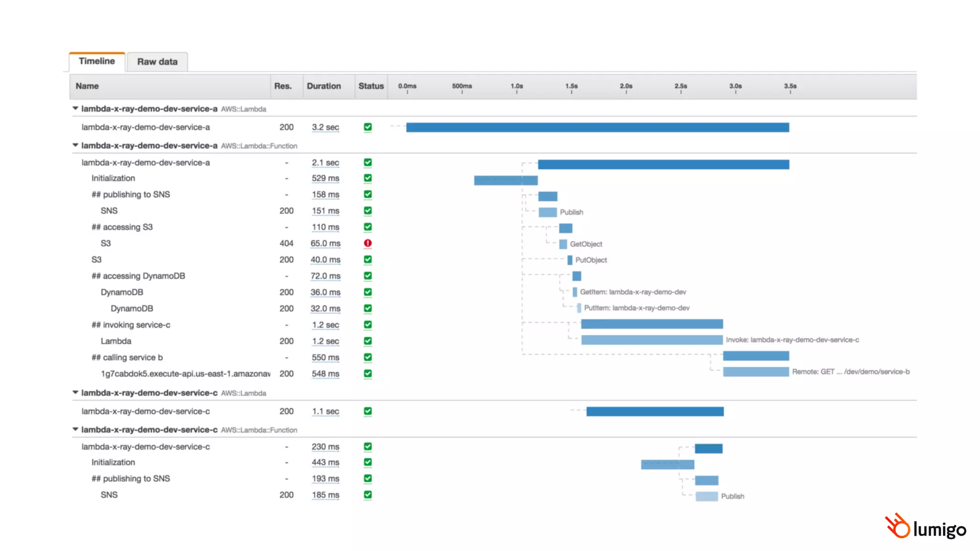980x551 pixels.
Task: Click green status icon for SNS 151 ms
Action: (367, 210)
